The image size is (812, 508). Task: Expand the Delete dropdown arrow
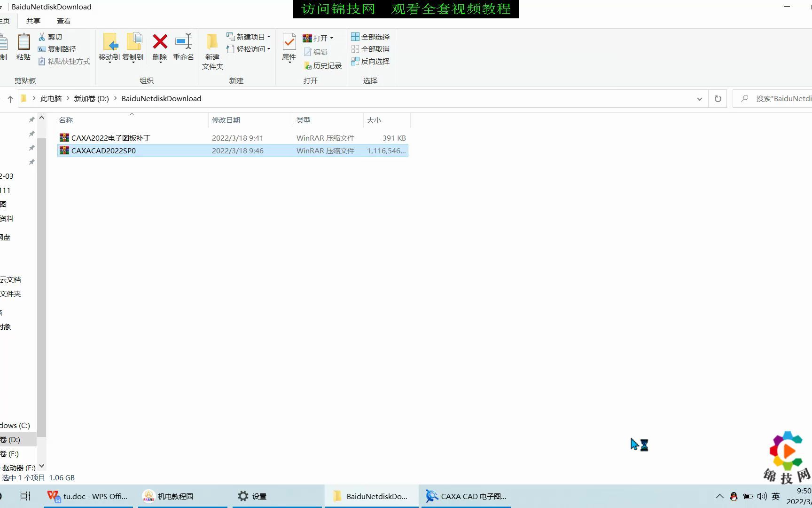pos(160,63)
